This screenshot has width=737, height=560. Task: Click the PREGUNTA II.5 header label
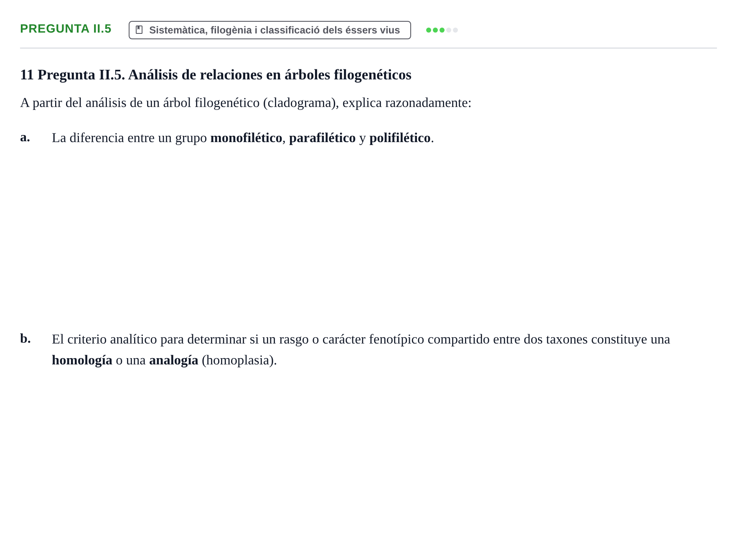(x=66, y=29)
